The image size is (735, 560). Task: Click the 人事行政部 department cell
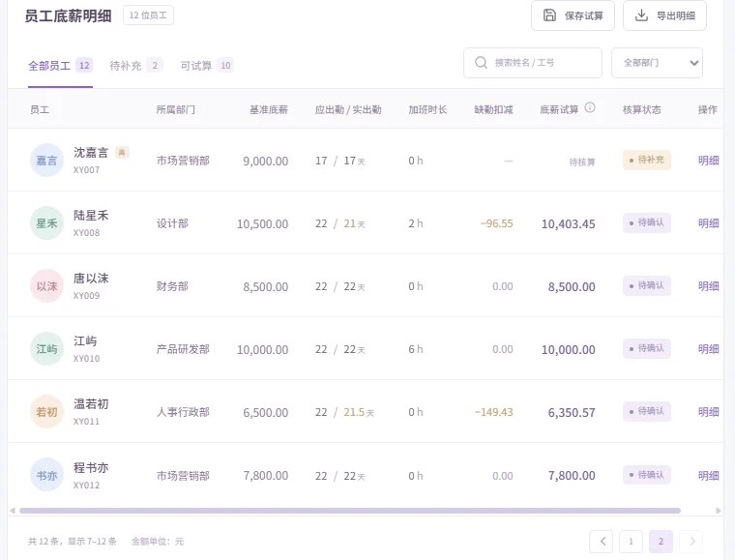[183, 412]
